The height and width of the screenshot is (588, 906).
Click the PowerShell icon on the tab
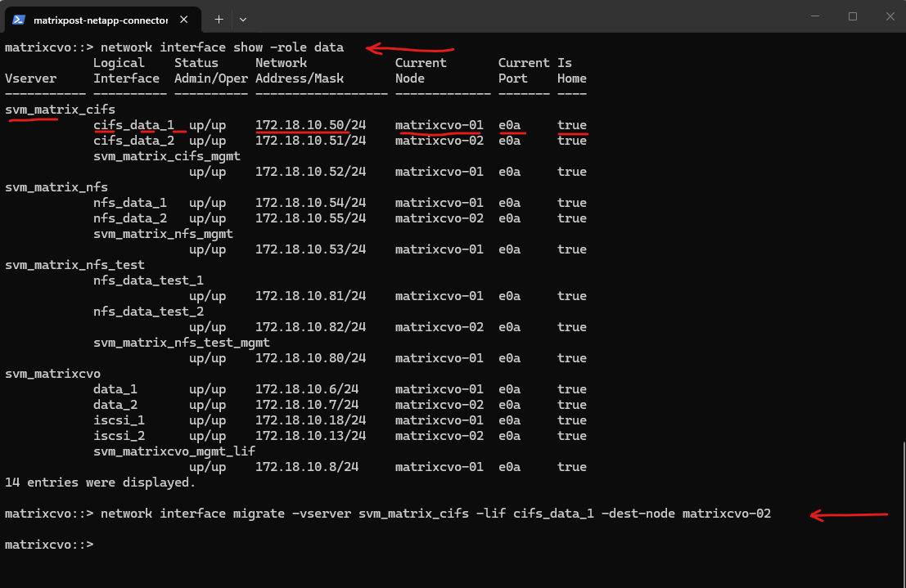(x=18, y=19)
